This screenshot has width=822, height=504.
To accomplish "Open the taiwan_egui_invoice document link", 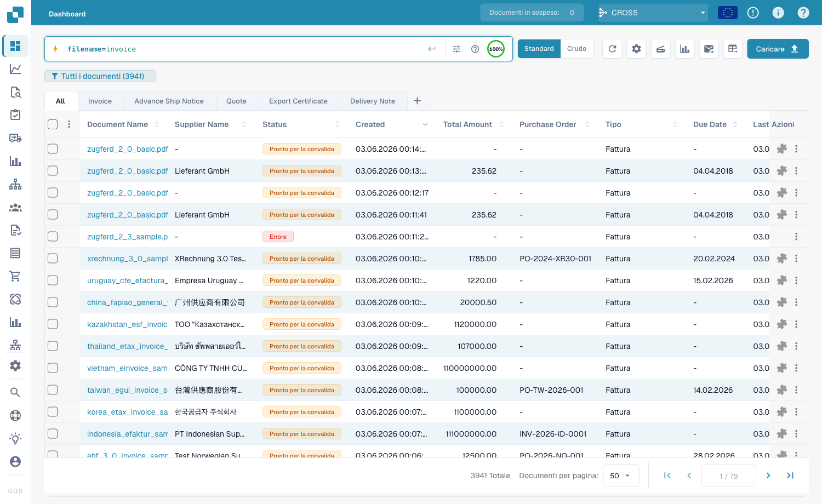I will tap(127, 390).
